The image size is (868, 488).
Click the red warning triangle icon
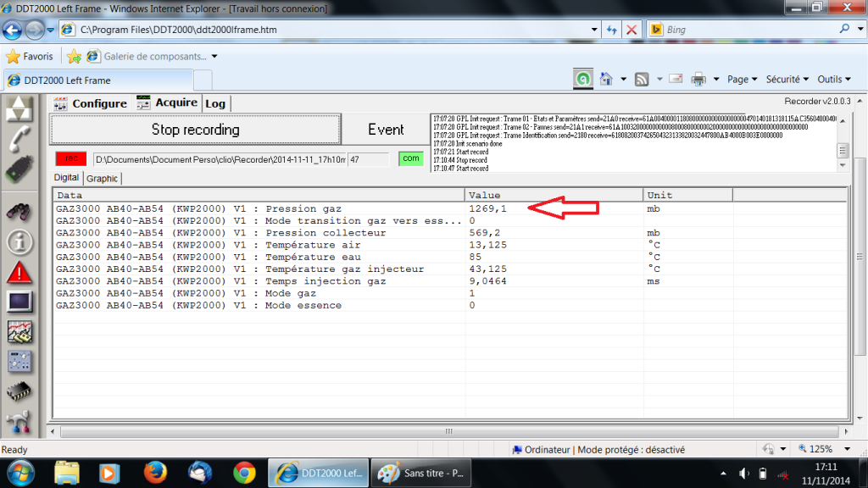pyautogui.click(x=19, y=272)
